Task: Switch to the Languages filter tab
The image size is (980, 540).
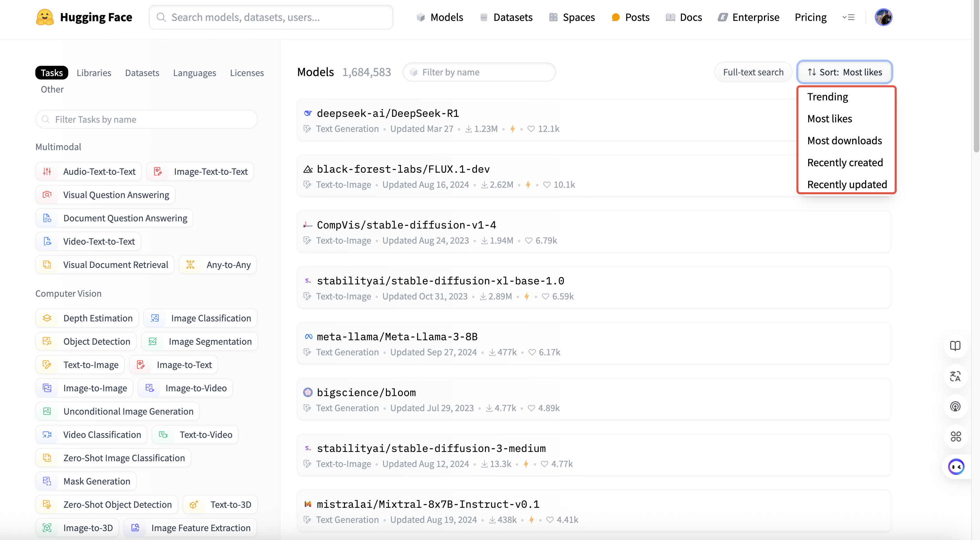Action: [194, 73]
